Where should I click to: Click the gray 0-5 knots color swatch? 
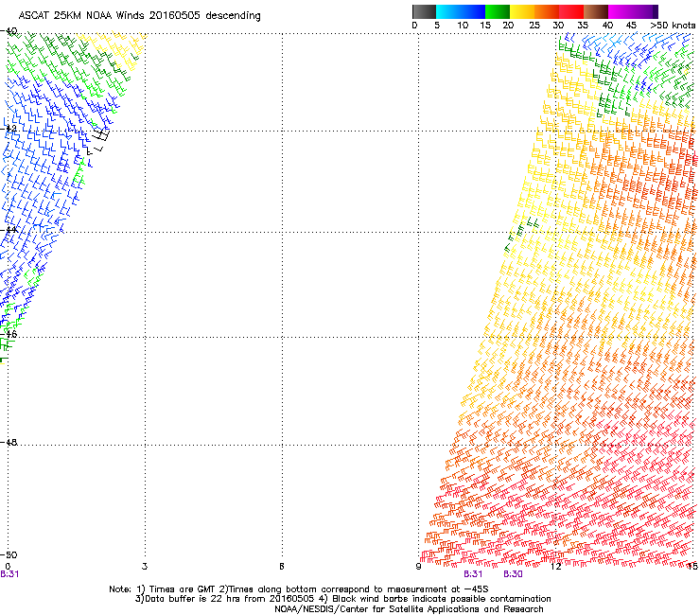[424, 11]
